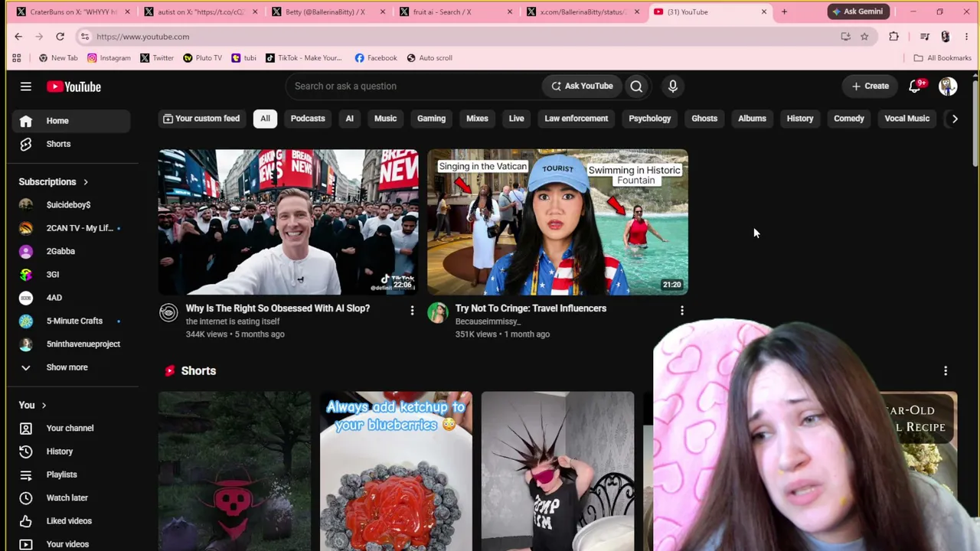Select the All filter chip
980x551 pixels.
coord(265,119)
